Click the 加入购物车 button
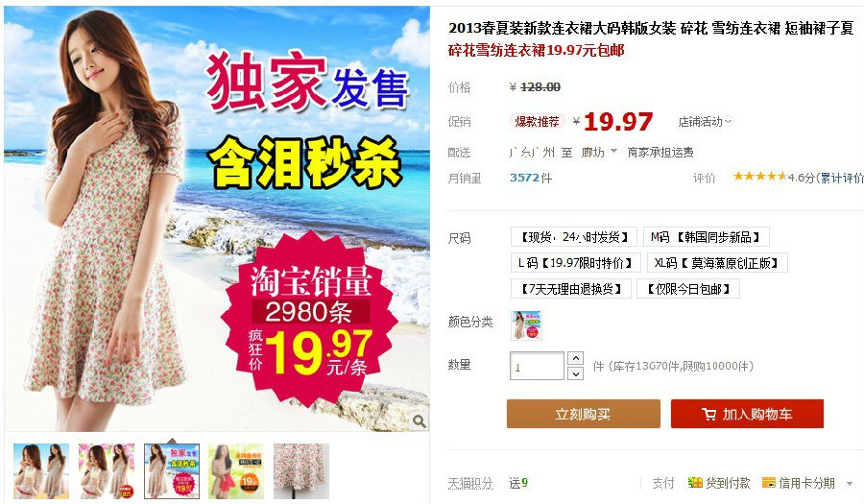 [747, 414]
